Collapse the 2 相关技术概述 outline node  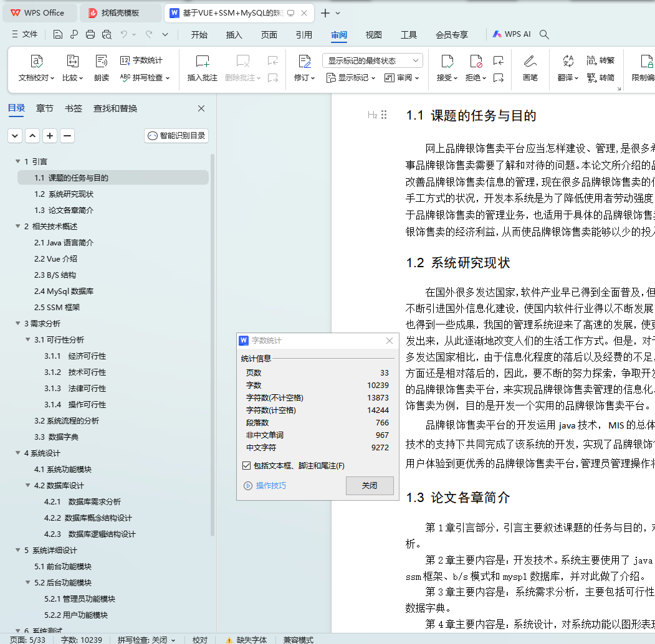(x=17, y=226)
